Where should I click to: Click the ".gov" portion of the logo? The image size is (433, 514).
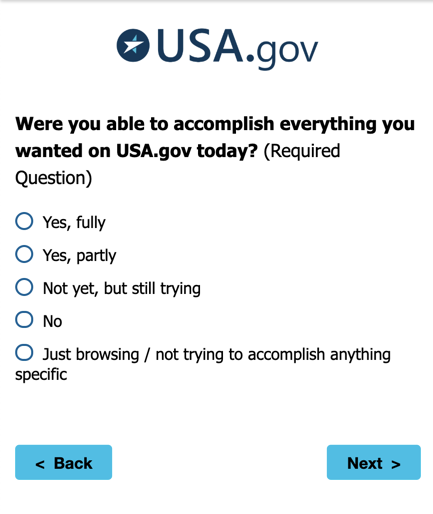282,53
